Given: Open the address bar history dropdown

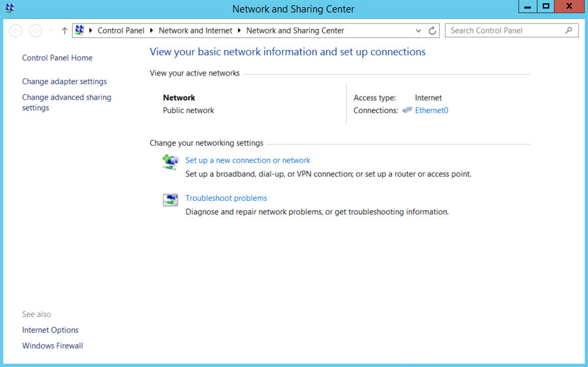Looking at the screenshot, I should pyautogui.click(x=419, y=31).
